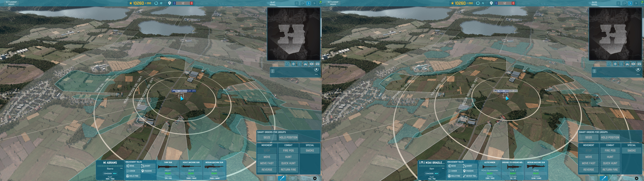Click the padlock icon under left minimap
644x181 pixels.
pos(299,64)
